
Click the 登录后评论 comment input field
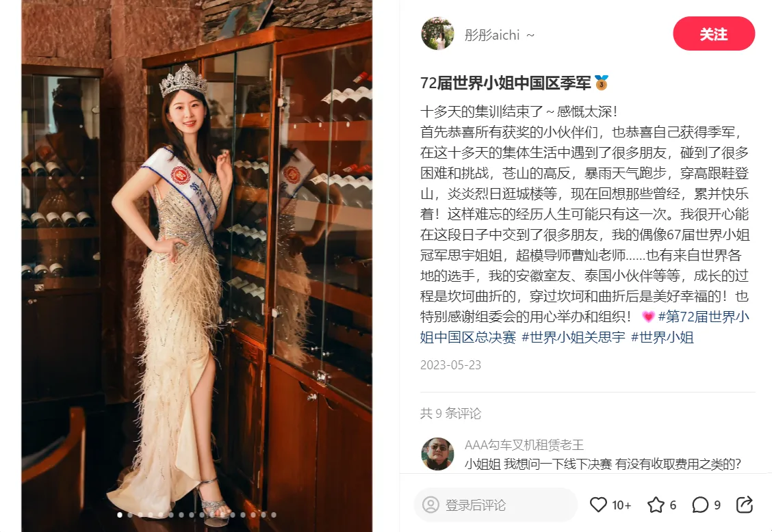click(x=496, y=505)
